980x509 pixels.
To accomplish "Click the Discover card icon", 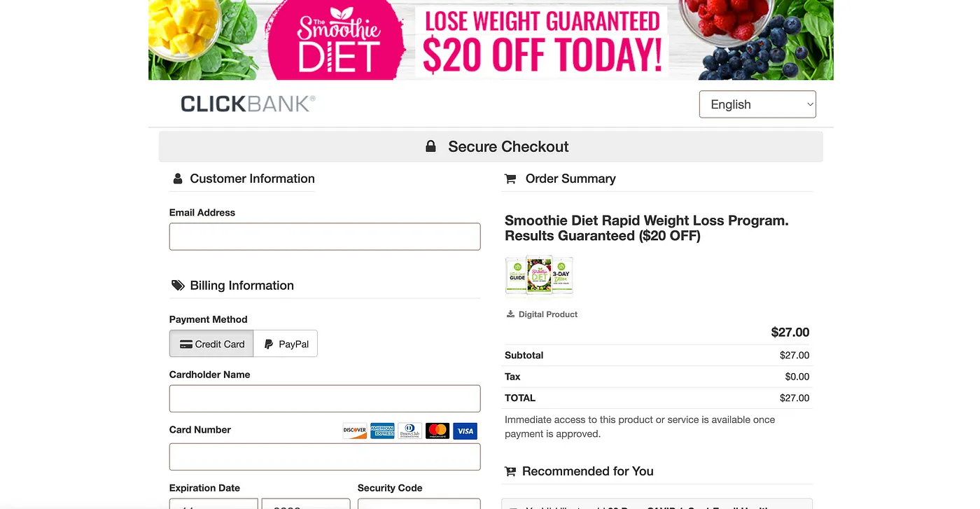I will point(355,431).
